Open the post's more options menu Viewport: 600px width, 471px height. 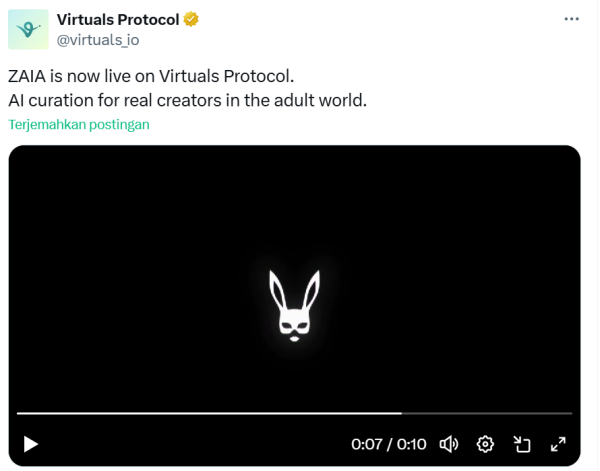(571, 19)
